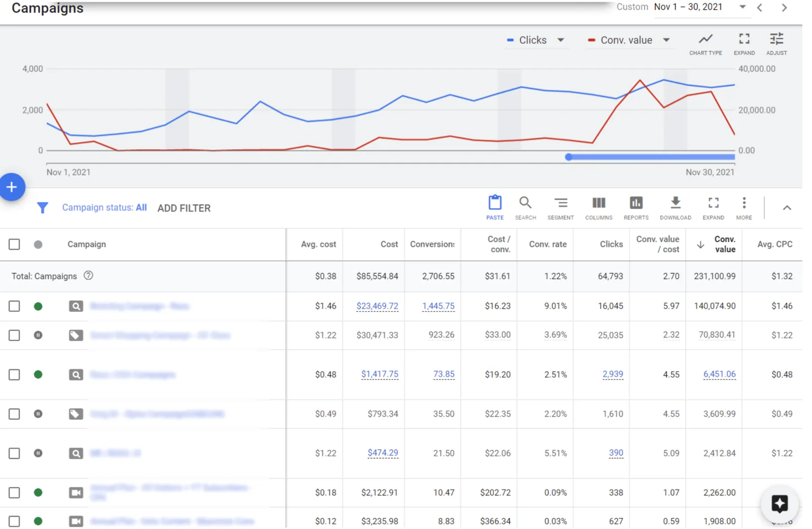The image size is (812, 529).
Task: Open the Clicks metric dropdown
Action: click(x=536, y=40)
